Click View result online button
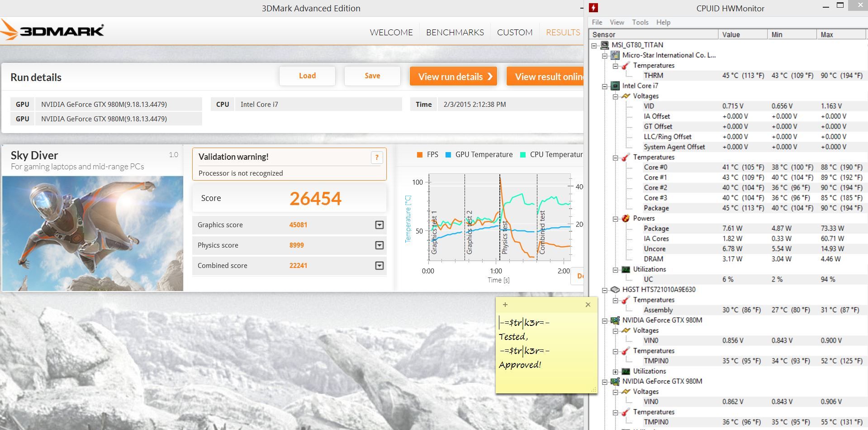This screenshot has height=430, width=868. coord(545,76)
